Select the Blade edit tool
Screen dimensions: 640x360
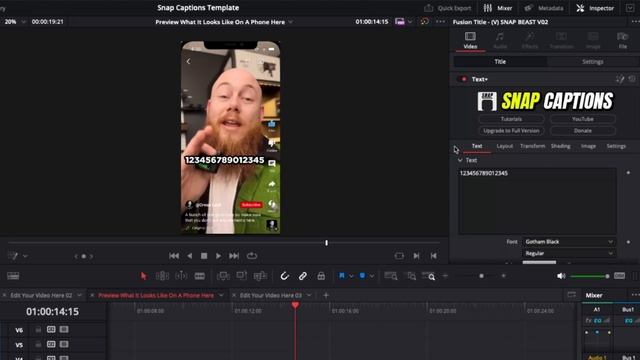coord(200,276)
